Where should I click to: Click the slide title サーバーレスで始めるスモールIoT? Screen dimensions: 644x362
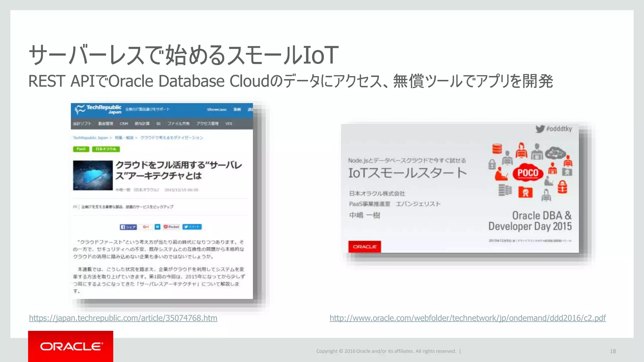click(184, 55)
